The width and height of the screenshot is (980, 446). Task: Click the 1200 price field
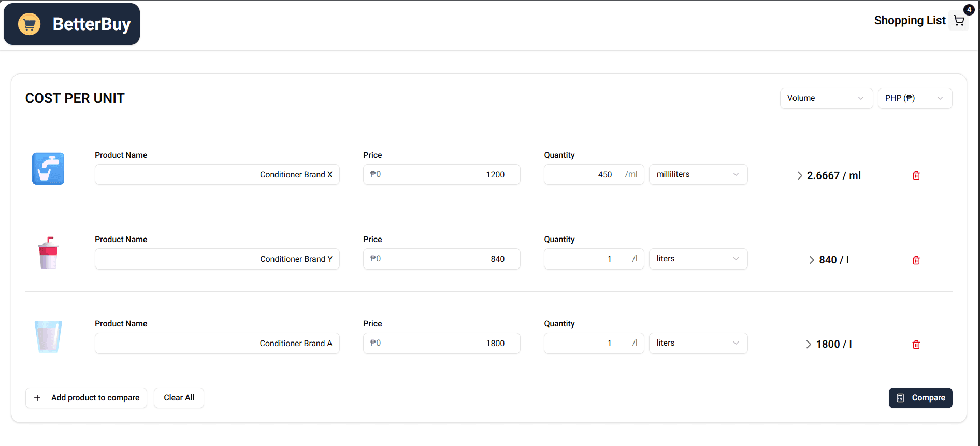[x=441, y=174]
